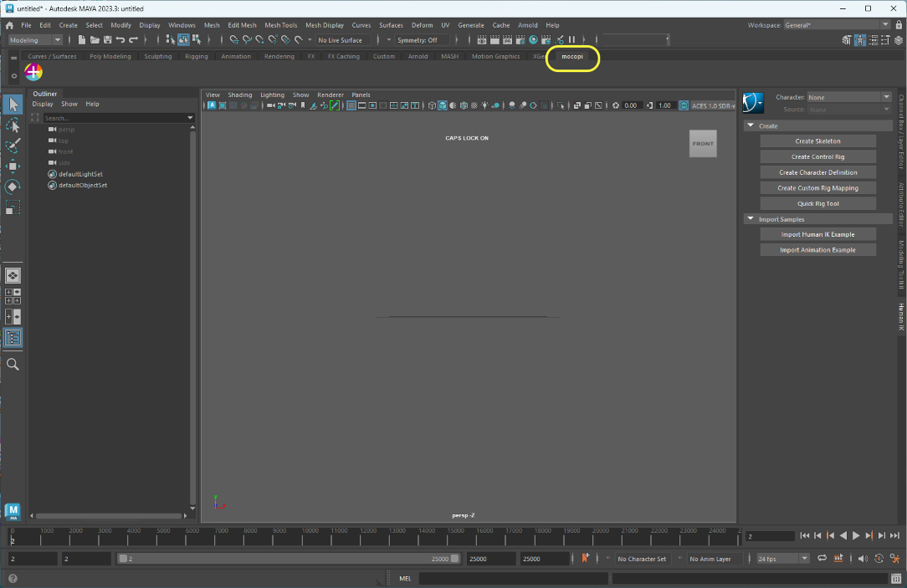Click the Quick Rig Tool button
This screenshot has width=907, height=588.
817,204
